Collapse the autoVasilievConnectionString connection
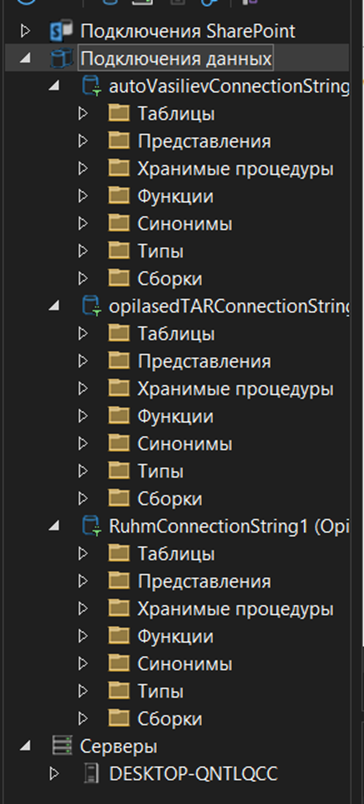 [53, 87]
